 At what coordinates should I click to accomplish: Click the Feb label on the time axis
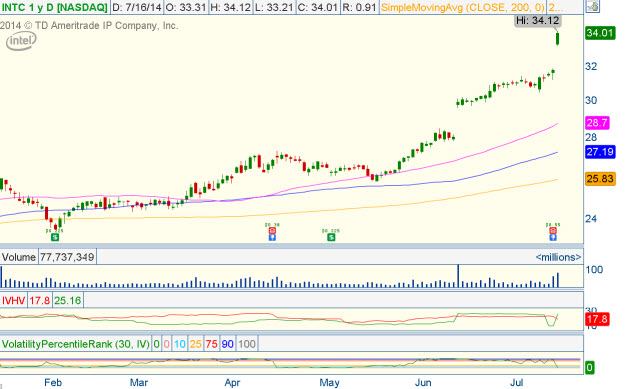[x=53, y=383]
